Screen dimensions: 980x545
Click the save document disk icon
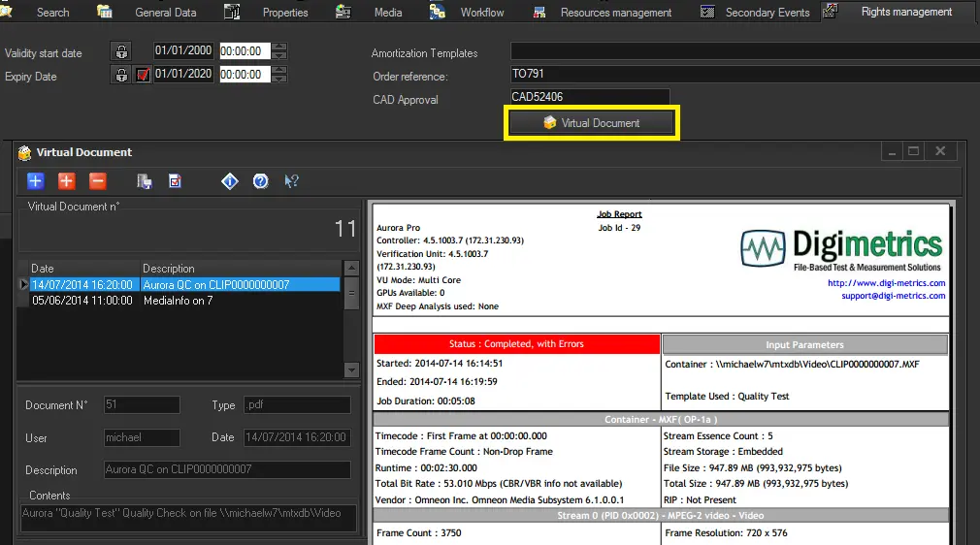pos(145,180)
